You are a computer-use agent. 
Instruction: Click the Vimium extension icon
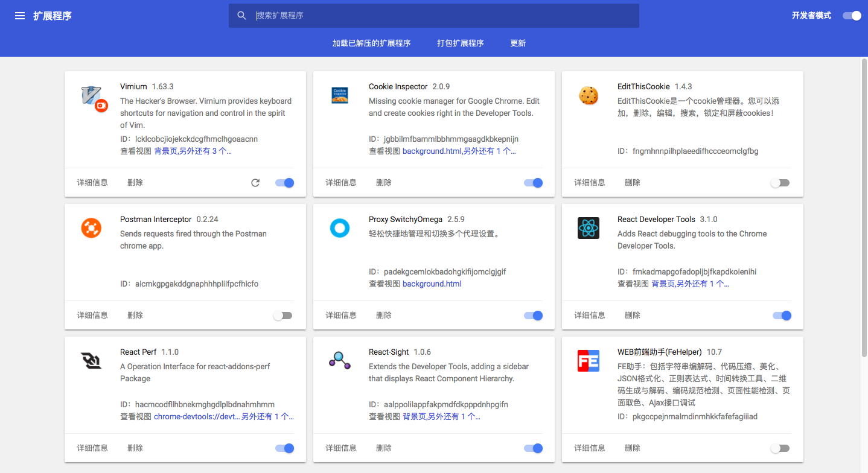click(94, 98)
